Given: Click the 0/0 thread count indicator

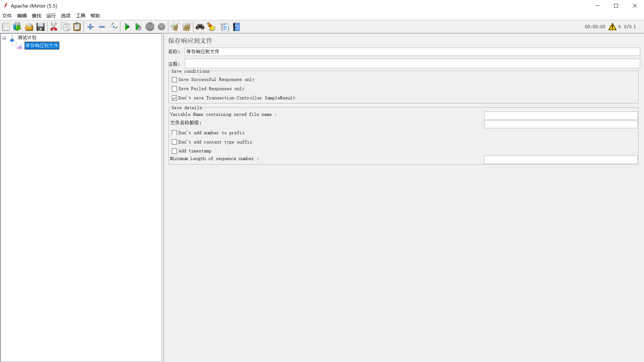Looking at the screenshot, I should click(628, 27).
